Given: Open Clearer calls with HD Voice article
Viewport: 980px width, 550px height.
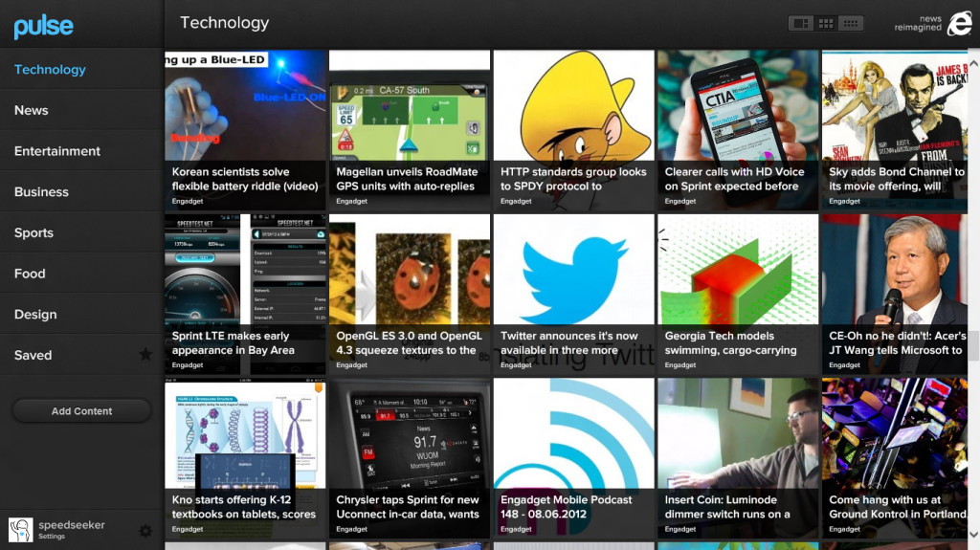Looking at the screenshot, I should 738,130.
